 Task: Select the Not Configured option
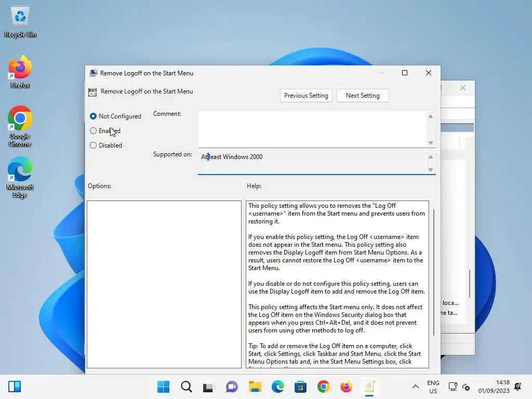point(115,116)
